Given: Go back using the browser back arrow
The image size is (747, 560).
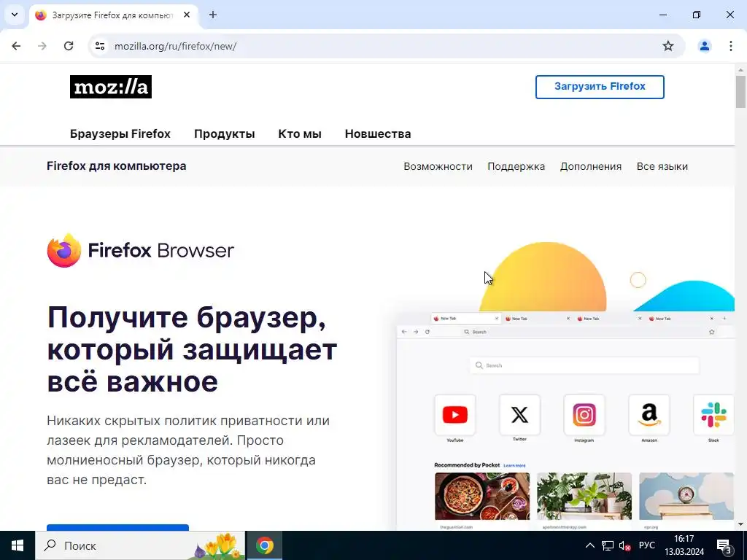Looking at the screenshot, I should coord(16,46).
